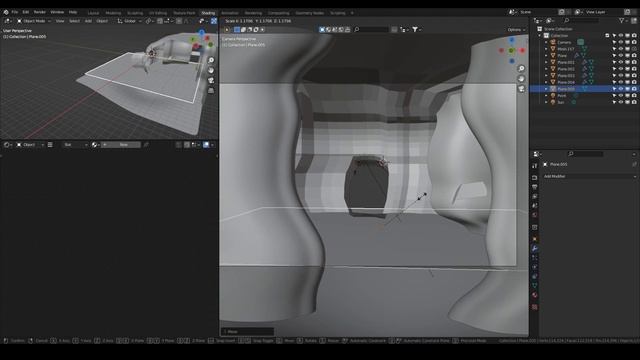Image resolution: width=640 pixels, height=360 pixels.
Task: Toggle viewport visibility eye for Camera
Action: pyautogui.click(x=620, y=42)
